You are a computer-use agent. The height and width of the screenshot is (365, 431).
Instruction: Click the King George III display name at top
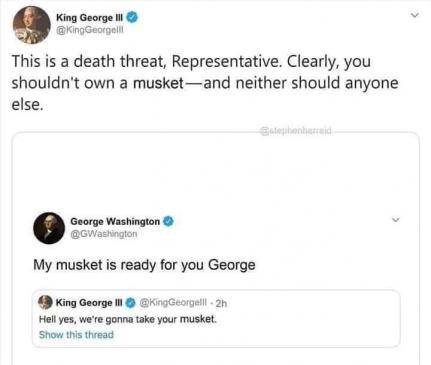(90, 17)
